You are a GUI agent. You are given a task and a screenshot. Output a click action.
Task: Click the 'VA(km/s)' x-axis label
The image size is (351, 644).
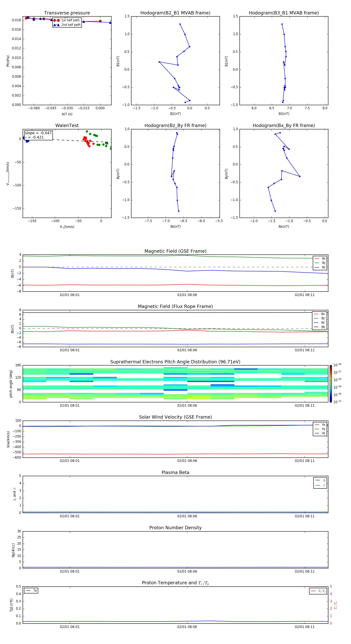(67, 227)
